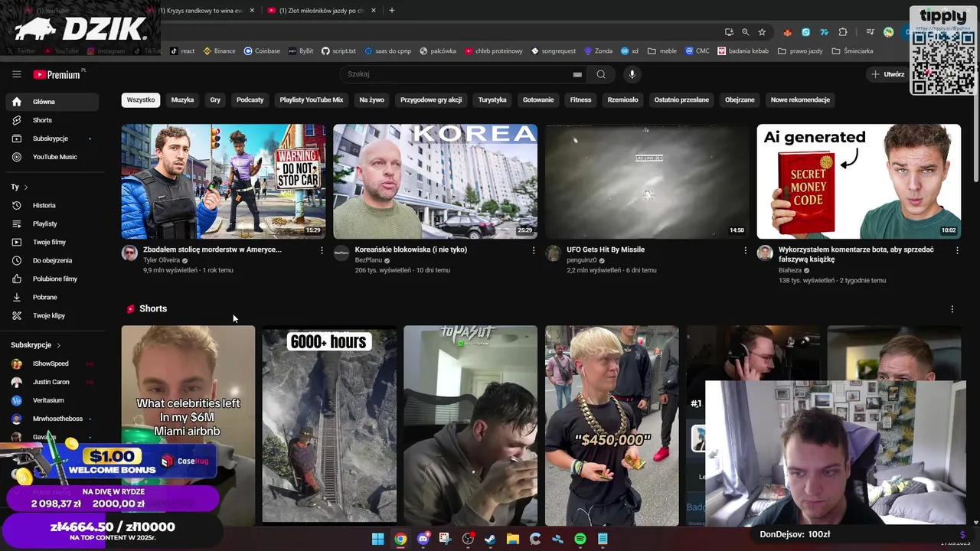Select the Muzyka filter chip
980x551 pixels.
(182, 99)
